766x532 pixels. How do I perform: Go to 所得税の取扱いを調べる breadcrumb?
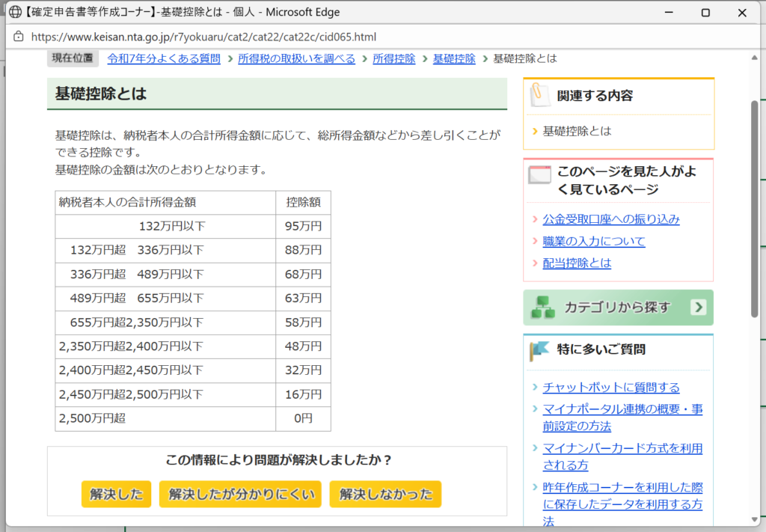(296, 58)
